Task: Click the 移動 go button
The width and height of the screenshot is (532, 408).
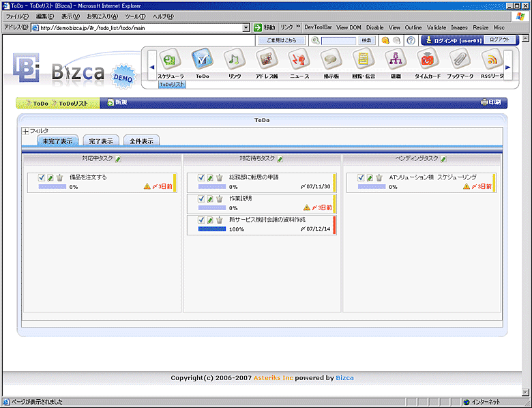Action: (x=265, y=27)
